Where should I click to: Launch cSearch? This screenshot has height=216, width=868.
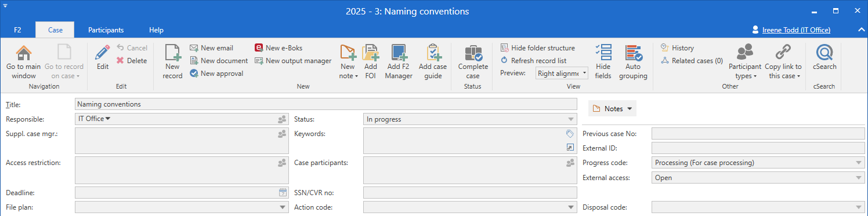pos(824,57)
